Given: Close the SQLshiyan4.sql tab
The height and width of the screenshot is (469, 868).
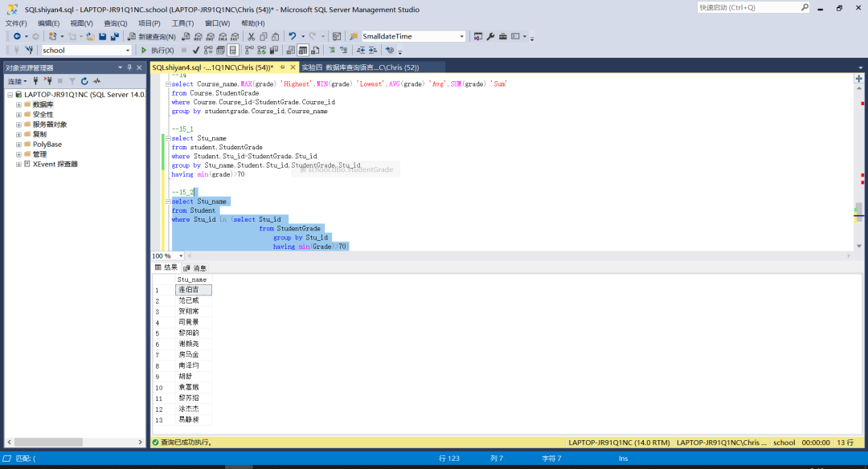Looking at the screenshot, I should coord(293,67).
